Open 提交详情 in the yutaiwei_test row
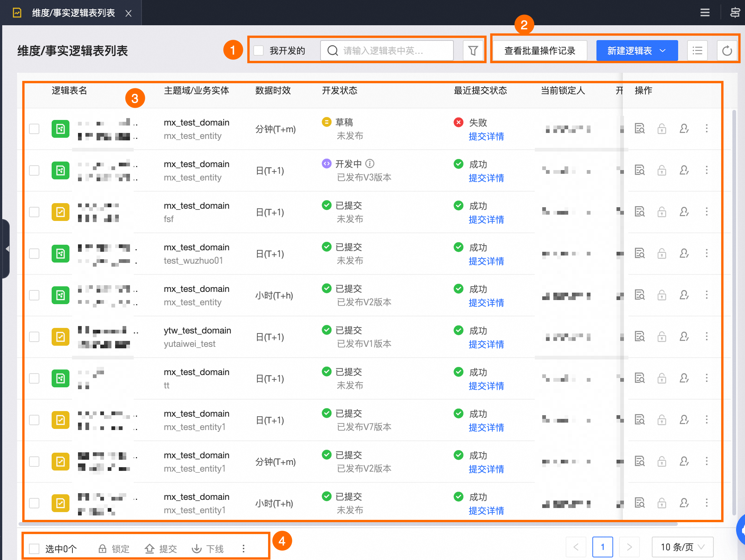The height and width of the screenshot is (560, 745). coord(486,344)
